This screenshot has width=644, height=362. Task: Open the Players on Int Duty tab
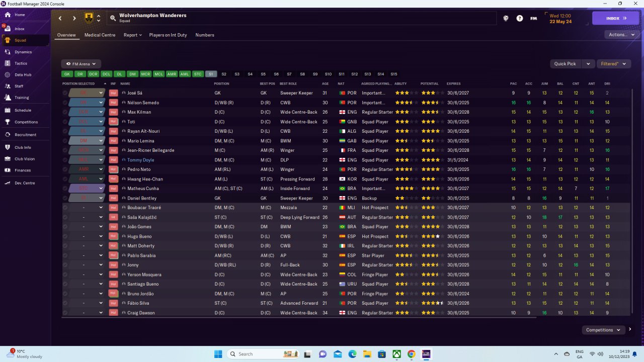click(168, 35)
